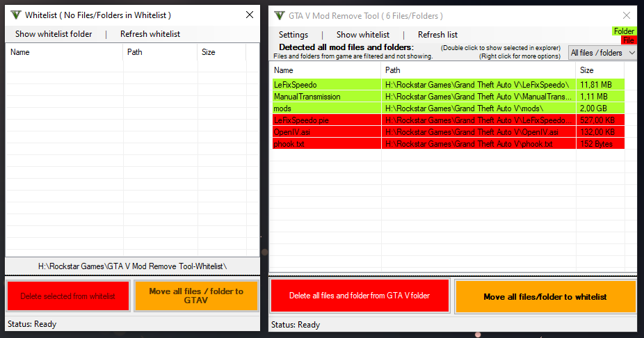This screenshot has height=338, width=644.
Task: Close the GTA V Mod Remove Tool window
Action: tap(627, 15)
